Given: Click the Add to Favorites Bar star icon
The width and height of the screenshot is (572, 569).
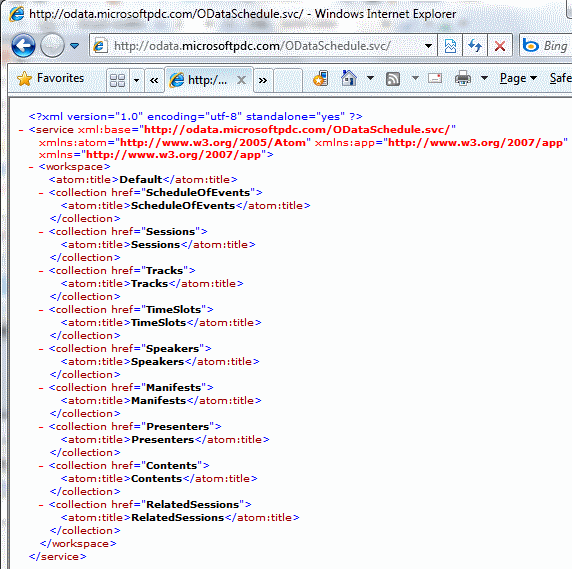Looking at the screenshot, I should coord(321,78).
